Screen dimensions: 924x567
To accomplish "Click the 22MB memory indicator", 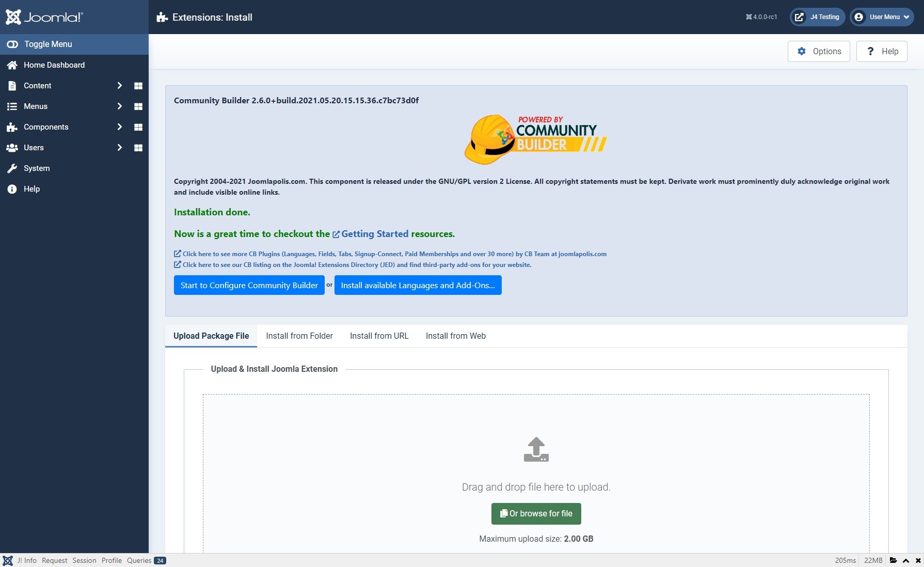I will [x=873, y=560].
